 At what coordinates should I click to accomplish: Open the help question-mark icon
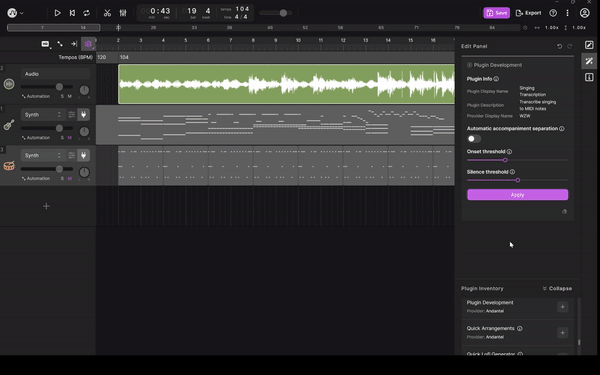coord(553,13)
